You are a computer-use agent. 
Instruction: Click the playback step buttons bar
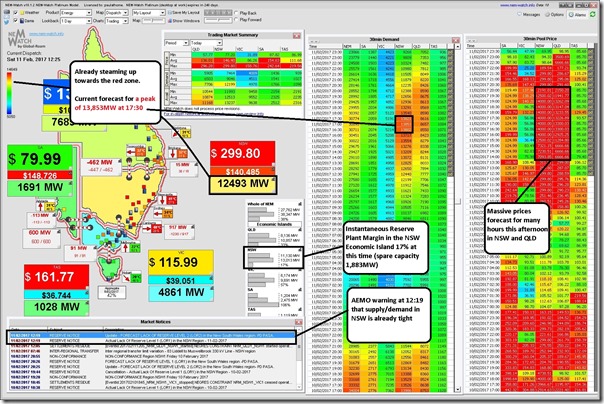point(218,13)
